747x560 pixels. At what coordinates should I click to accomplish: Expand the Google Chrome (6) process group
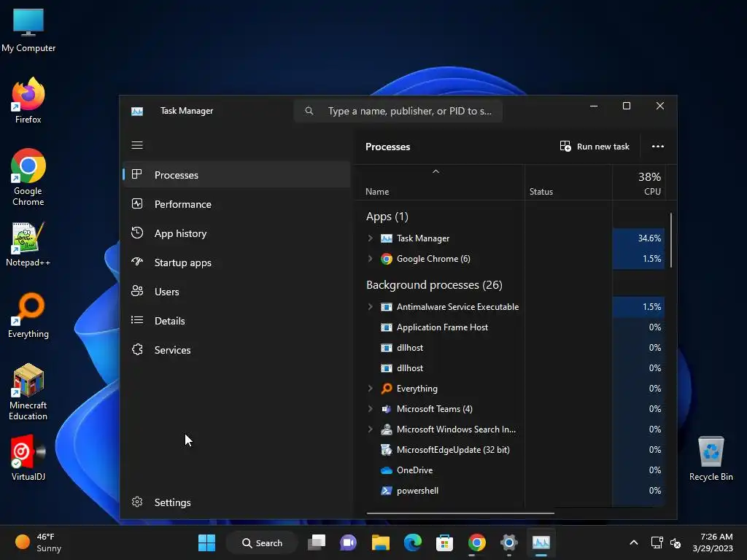coord(370,259)
